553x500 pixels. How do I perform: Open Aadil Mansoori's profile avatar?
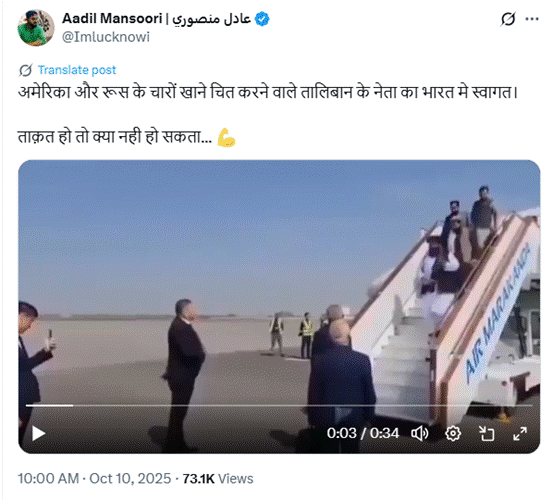[x=36, y=28]
